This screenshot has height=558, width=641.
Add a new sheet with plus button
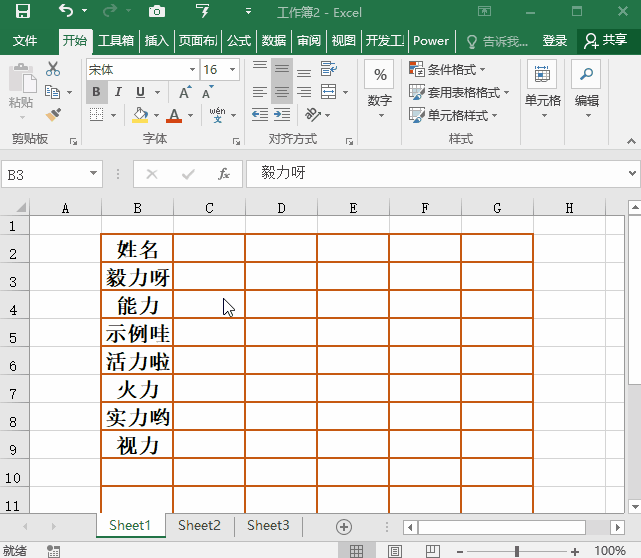344,527
